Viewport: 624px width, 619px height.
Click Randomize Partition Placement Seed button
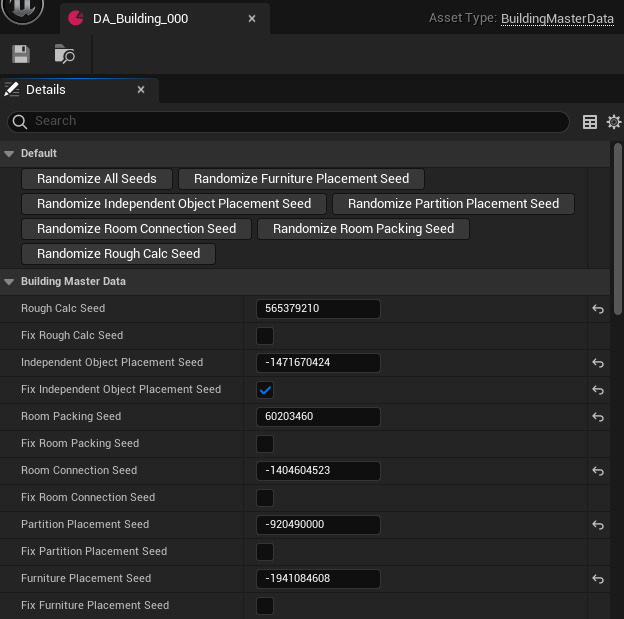click(x=453, y=204)
